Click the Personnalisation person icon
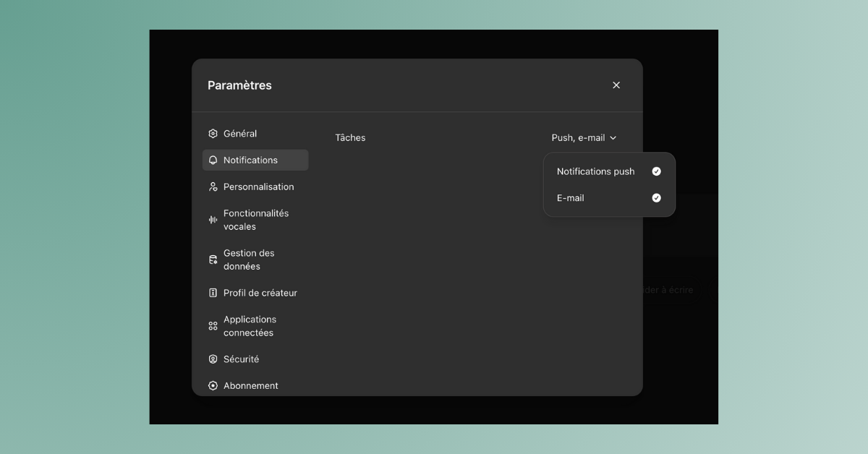 (x=213, y=187)
